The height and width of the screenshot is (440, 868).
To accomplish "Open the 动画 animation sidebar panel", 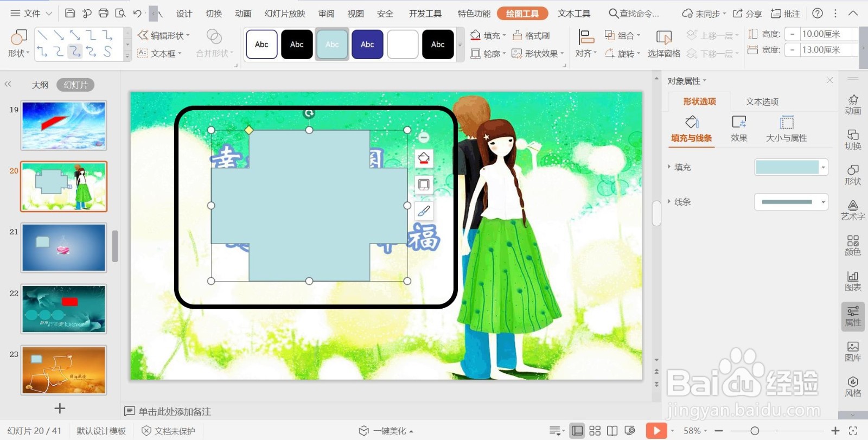I will 853,105.
